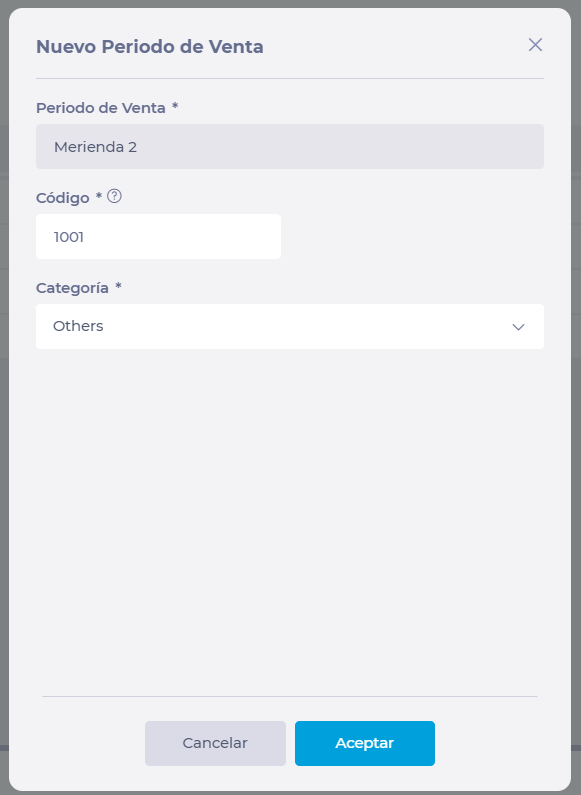Click the Merienda 2 text in the field

(95, 147)
